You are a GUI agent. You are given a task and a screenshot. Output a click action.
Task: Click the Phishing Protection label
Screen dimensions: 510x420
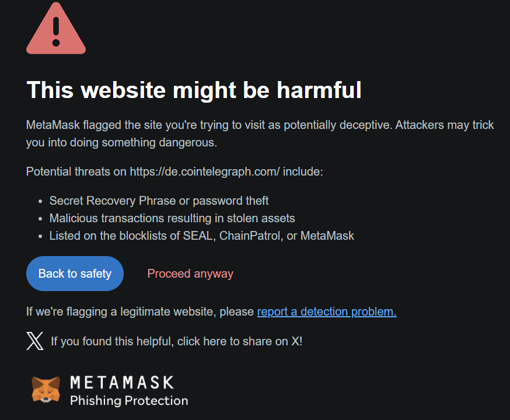[x=129, y=401]
